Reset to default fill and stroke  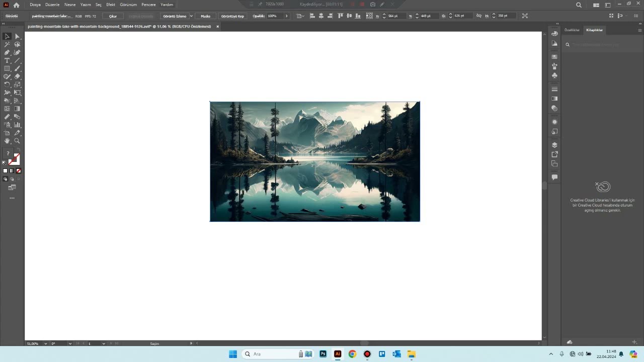click(5, 163)
